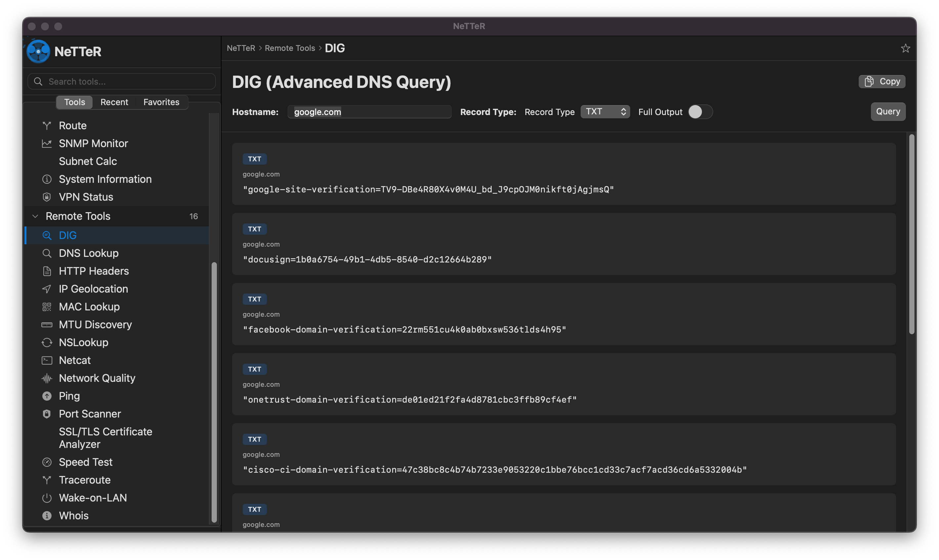Open the TXT record type dropdown
This screenshot has width=939, height=560.
coord(605,112)
